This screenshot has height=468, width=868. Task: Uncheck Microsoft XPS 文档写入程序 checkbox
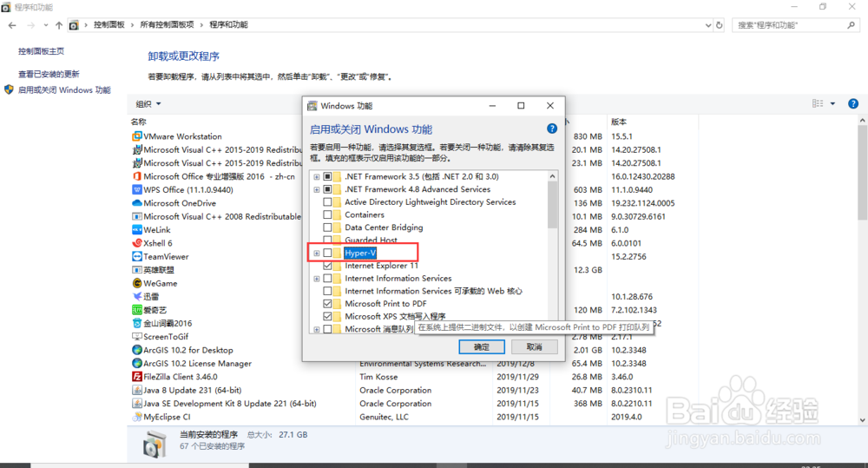[x=328, y=316]
